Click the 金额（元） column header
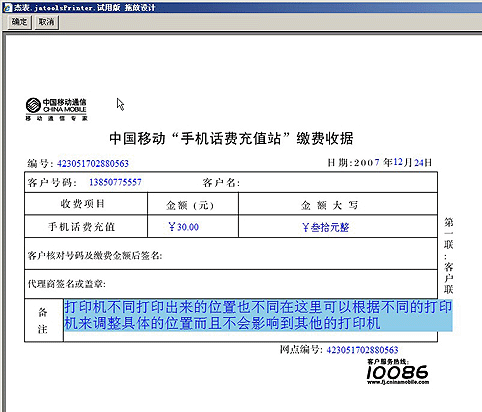Viewport: 482px width, 412px height. pos(190,205)
